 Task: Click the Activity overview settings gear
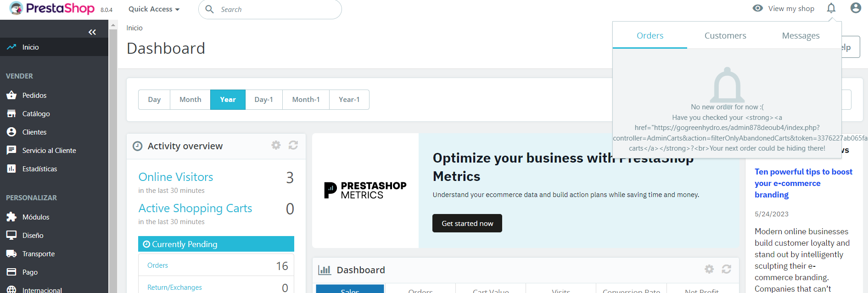tap(276, 145)
